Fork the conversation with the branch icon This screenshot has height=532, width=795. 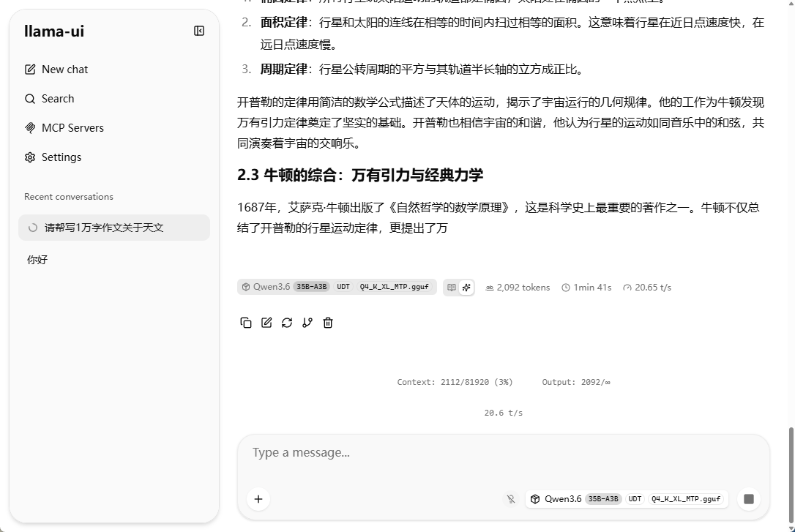point(307,323)
